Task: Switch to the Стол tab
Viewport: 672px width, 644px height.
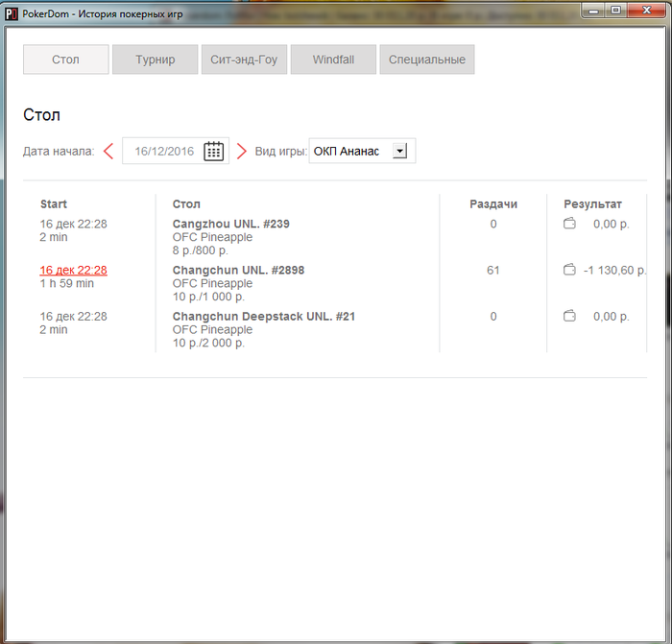Action: (x=65, y=60)
